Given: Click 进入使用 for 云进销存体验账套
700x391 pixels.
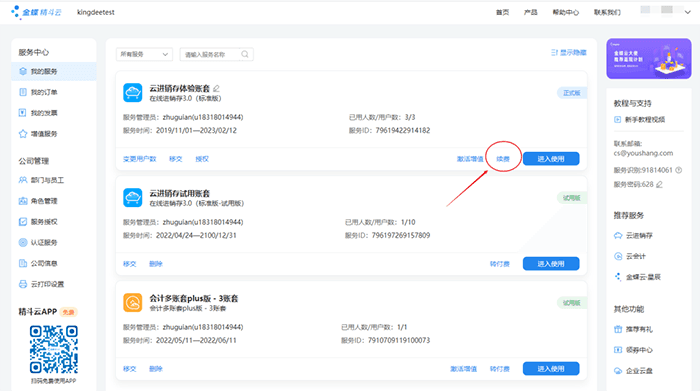Looking at the screenshot, I should click(551, 159).
